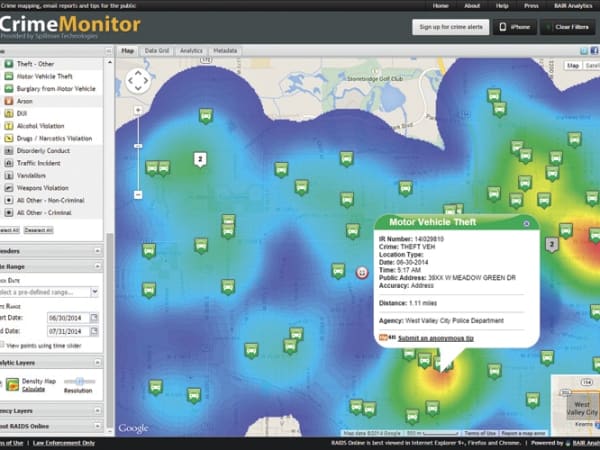Click the Arson crime type icon

click(x=9, y=101)
